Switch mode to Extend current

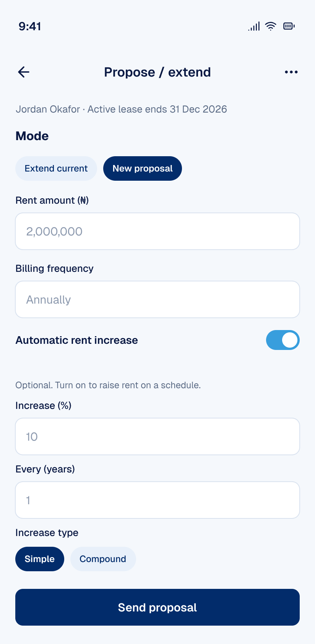point(56,168)
